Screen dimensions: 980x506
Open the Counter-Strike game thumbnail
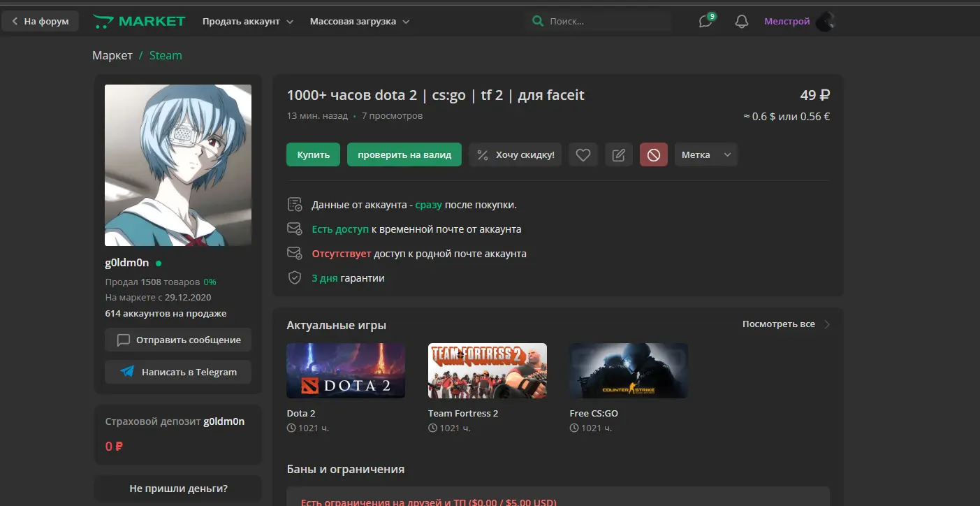pos(629,370)
